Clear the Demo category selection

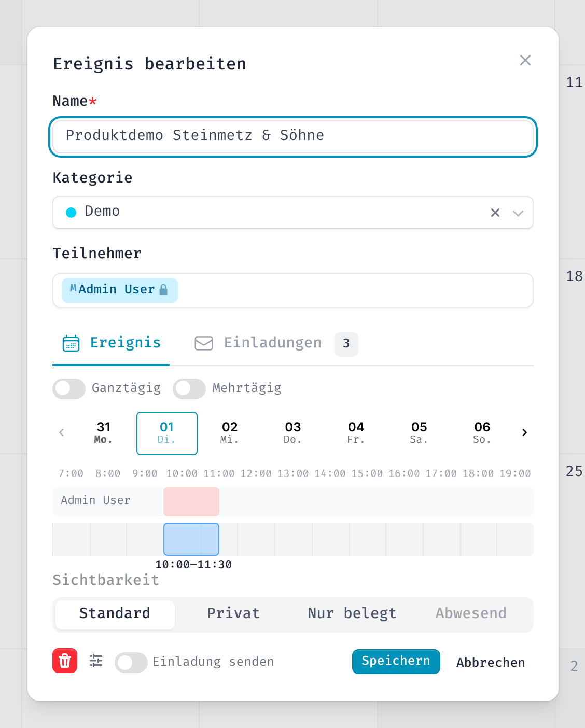pyautogui.click(x=495, y=213)
